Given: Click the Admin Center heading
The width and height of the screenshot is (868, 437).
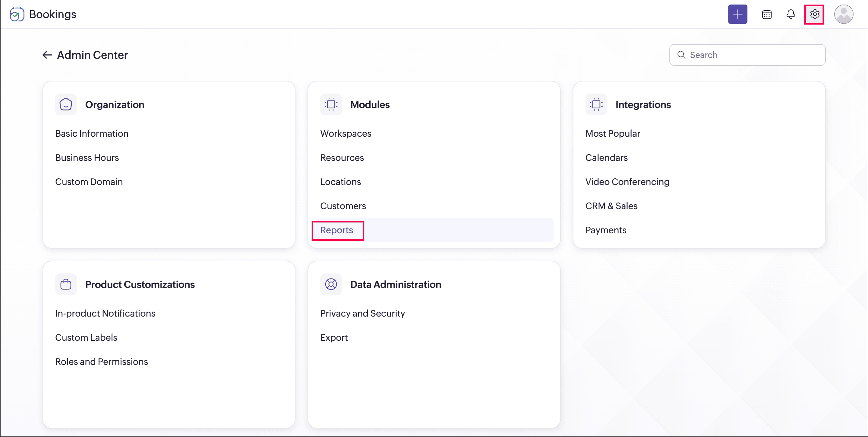Looking at the screenshot, I should (92, 55).
